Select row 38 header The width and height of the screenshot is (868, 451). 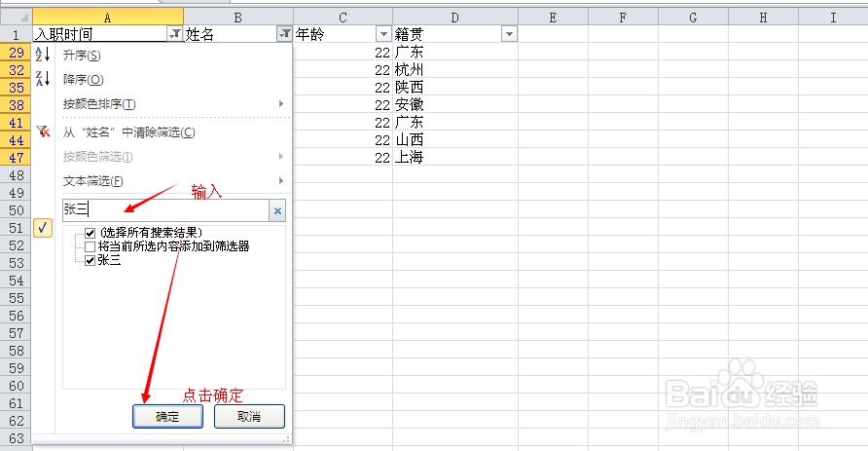click(16, 105)
